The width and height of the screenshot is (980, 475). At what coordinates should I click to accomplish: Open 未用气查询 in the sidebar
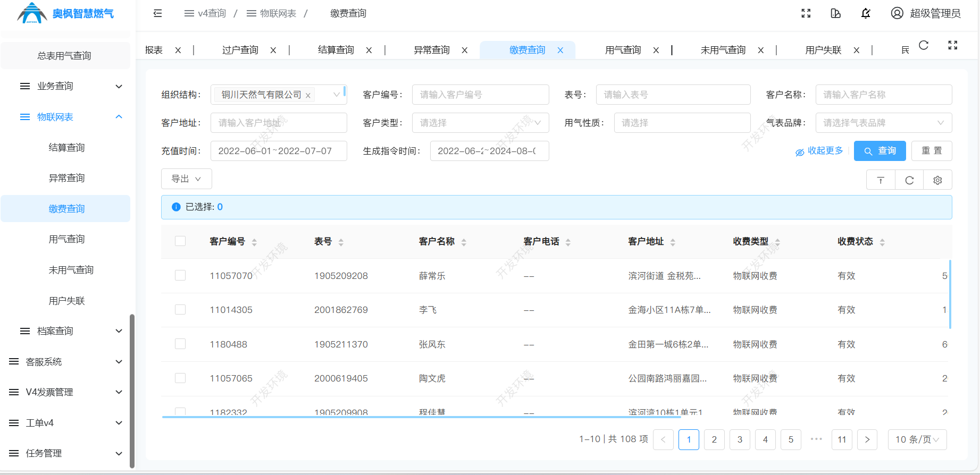(x=71, y=270)
